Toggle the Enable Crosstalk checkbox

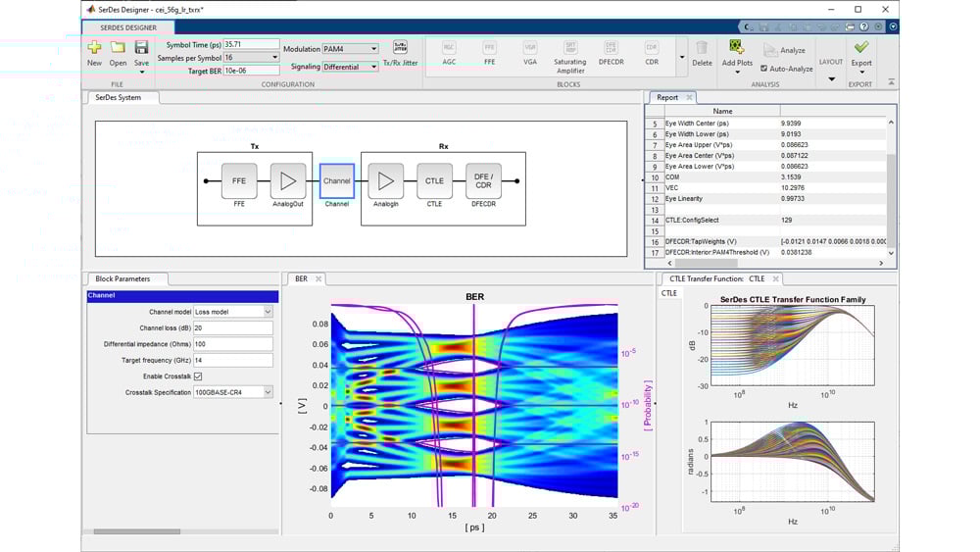pos(198,376)
